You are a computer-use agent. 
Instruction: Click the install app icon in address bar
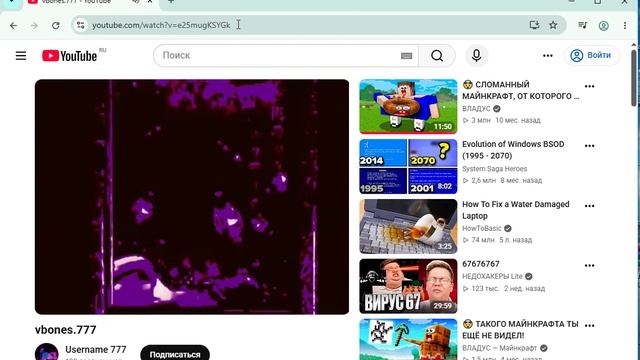coord(534,25)
